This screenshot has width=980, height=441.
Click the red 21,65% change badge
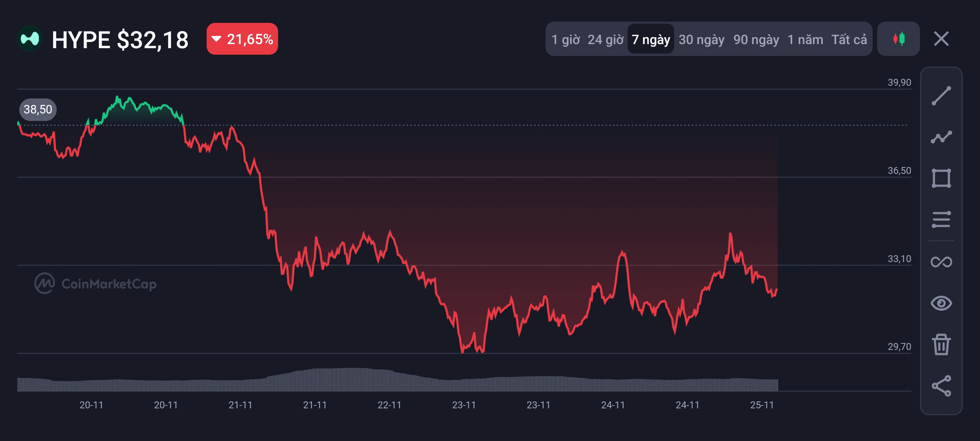click(242, 39)
